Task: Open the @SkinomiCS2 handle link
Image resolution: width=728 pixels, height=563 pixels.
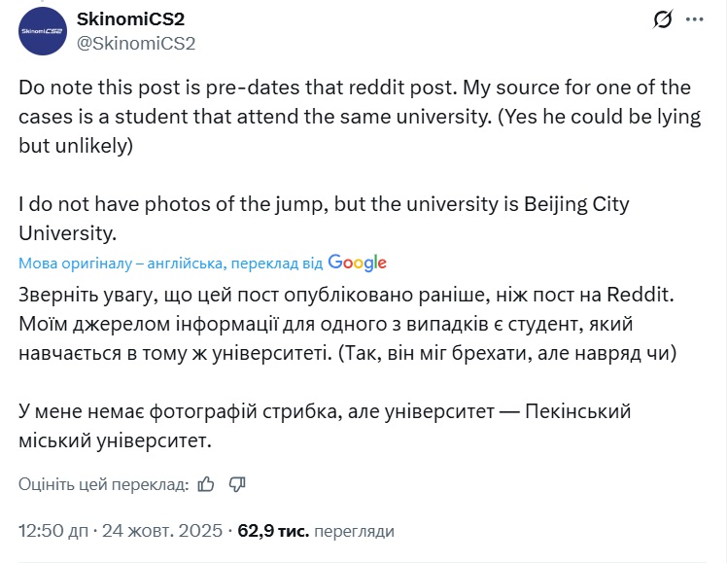Action: coord(135,43)
